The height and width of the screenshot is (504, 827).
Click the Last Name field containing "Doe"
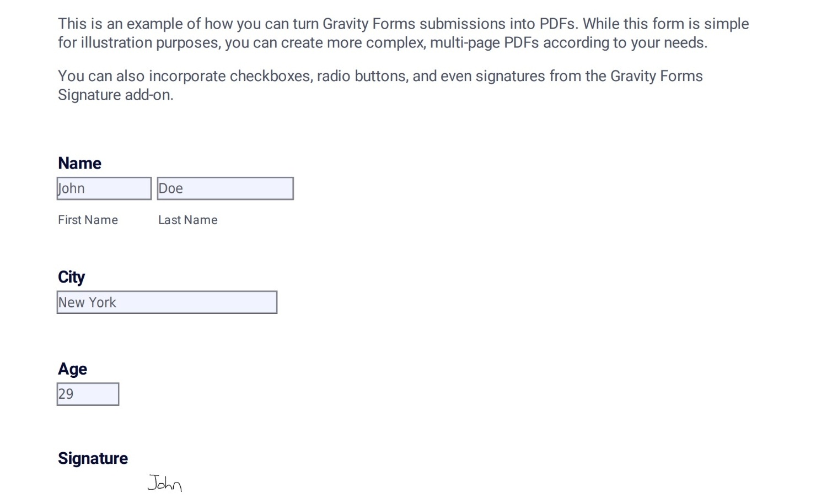point(225,188)
